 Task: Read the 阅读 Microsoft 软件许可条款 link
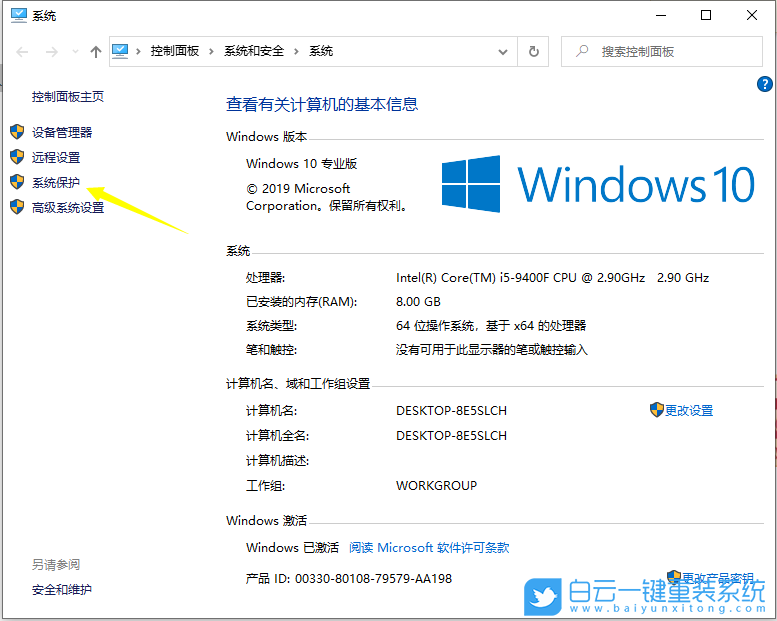[x=429, y=548]
